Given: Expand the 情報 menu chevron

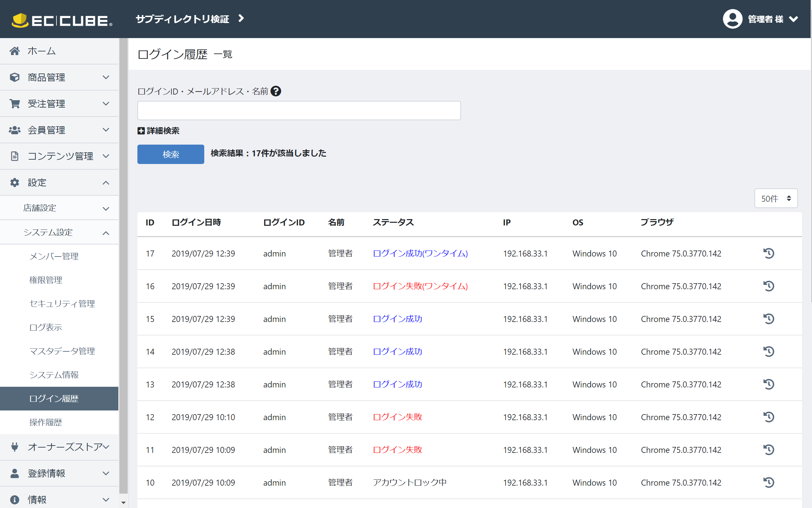Looking at the screenshot, I should point(106,500).
